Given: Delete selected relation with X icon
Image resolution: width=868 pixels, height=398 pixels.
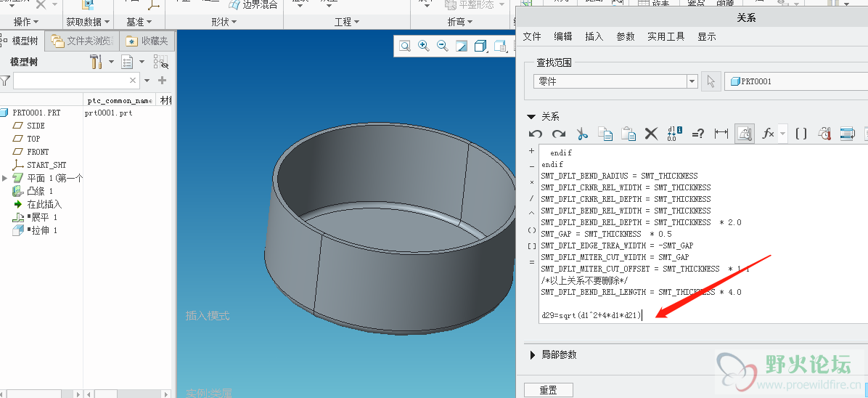Looking at the screenshot, I should pyautogui.click(x=652, y=134).
